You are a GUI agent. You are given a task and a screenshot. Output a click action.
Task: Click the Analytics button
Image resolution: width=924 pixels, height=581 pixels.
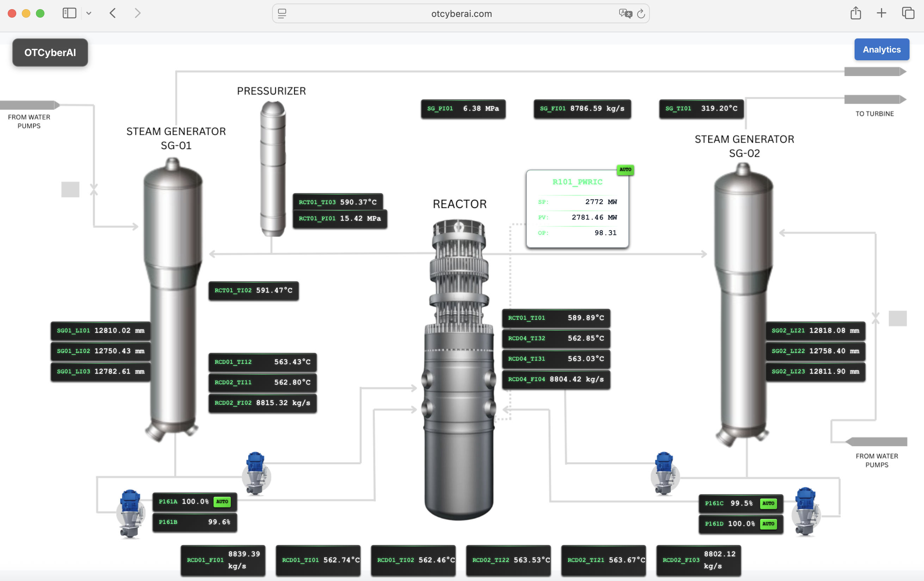pos(881,49)
